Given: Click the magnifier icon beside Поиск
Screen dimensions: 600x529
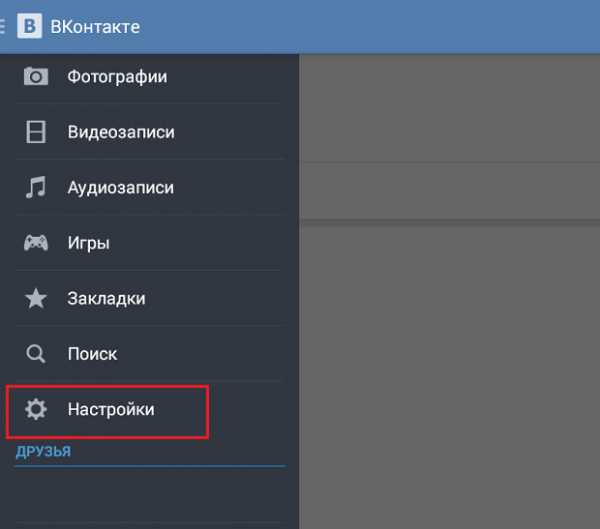Looking at the screenshot, I should [x=36, y=354].
